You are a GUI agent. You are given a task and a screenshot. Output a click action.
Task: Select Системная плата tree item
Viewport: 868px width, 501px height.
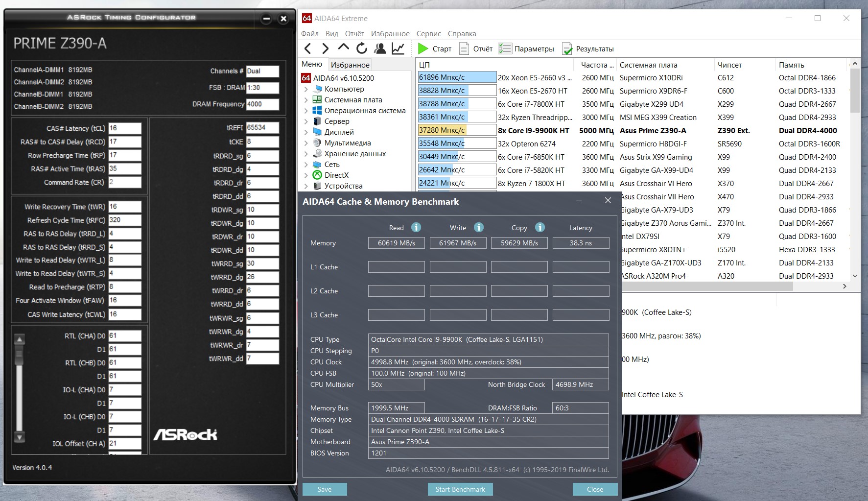pyautogui.click(x=353, y=99)
